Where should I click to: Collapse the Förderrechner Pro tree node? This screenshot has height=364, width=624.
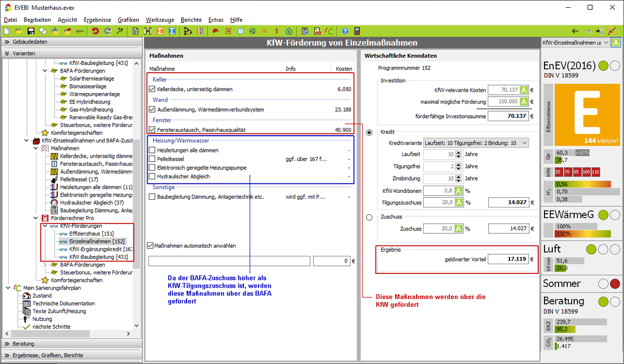pyautogui.click(x=36, y=218)
